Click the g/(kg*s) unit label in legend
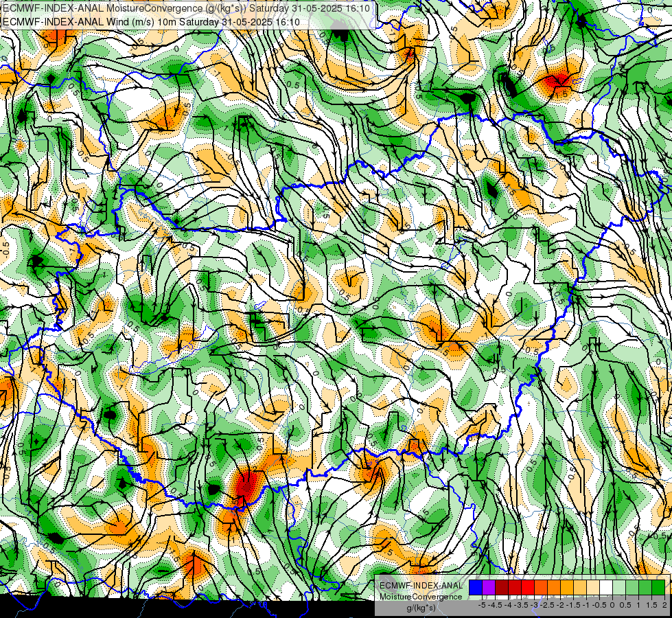 pos(421,608)
